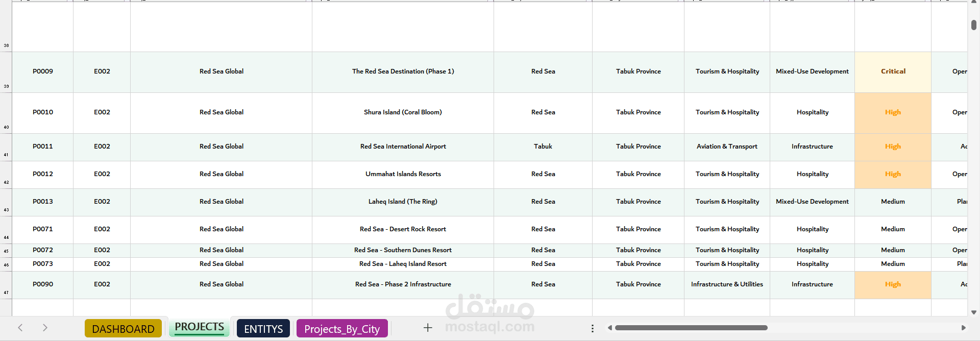Select cell P0009
Image resolution: width=980 pixels, height=341 pixels.
43,72
